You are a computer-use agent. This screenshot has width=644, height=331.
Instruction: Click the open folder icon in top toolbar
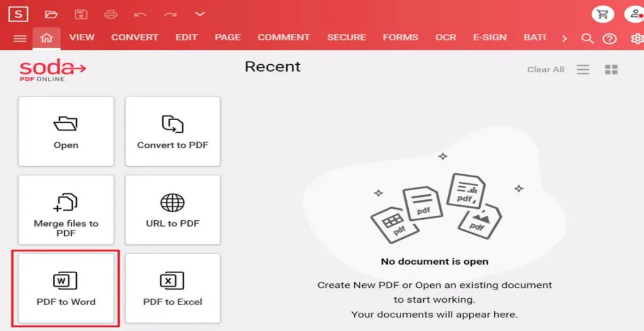tap(52, 14)
